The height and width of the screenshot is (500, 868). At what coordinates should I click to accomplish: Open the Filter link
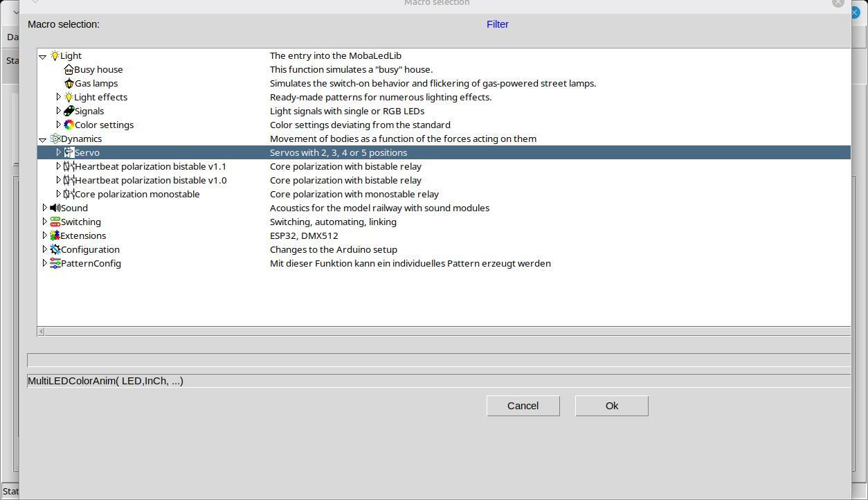[x=497, y=24]
